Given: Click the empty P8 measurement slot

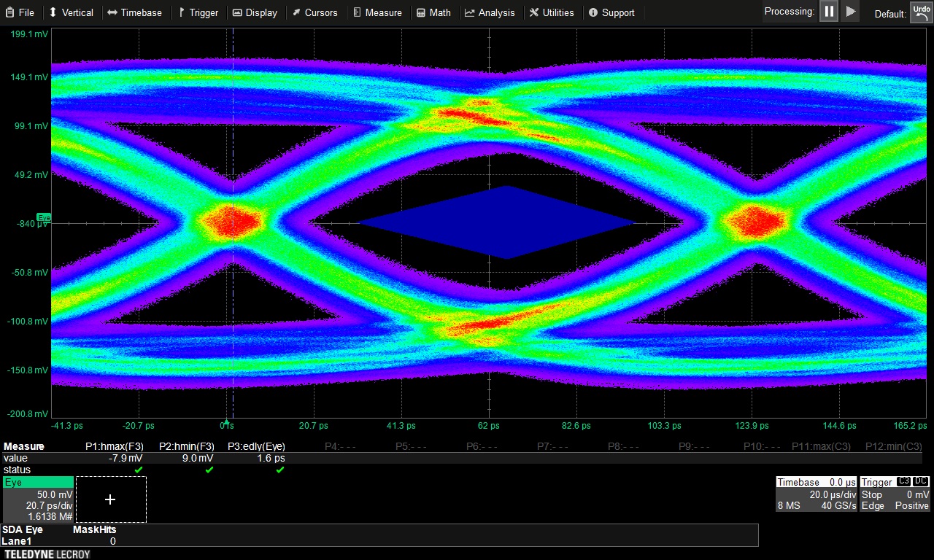Looking at the screenshot, I should tap(623, 446).
